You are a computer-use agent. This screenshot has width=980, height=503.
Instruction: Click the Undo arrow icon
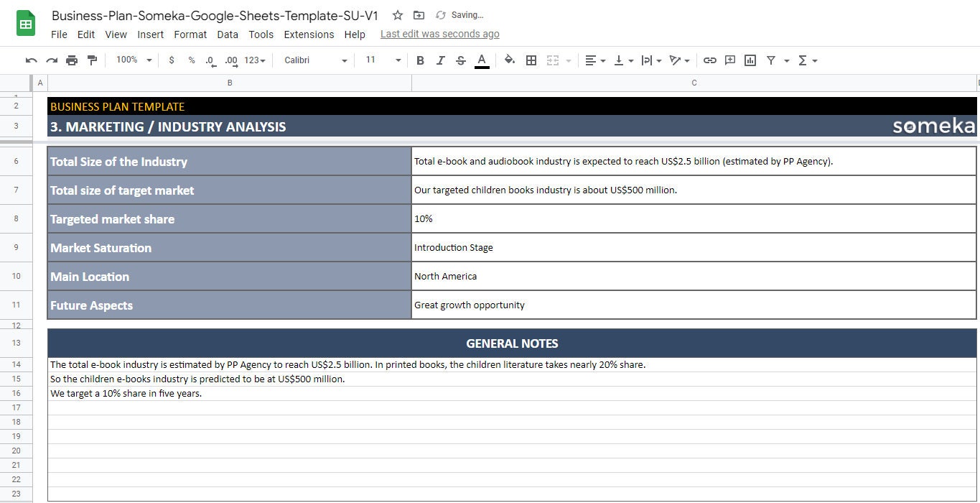(x=31, y=60)
